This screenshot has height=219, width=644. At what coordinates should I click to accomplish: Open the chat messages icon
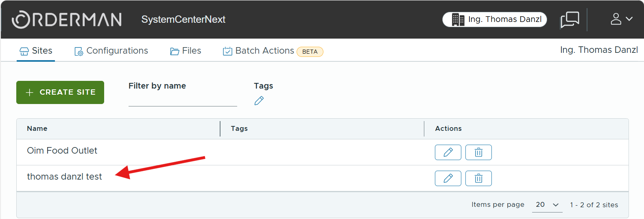[x=570, y=20]
